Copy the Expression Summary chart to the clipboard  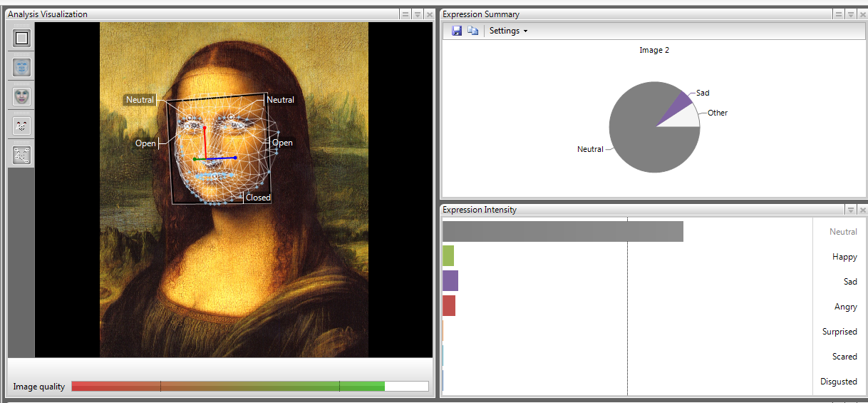pyautogui.click(x=472, y=31)
